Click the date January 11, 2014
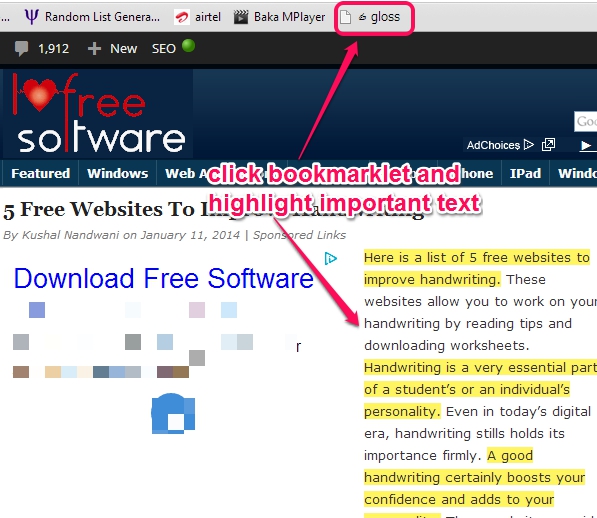The image size is (597, 518). tap(190, 235)
